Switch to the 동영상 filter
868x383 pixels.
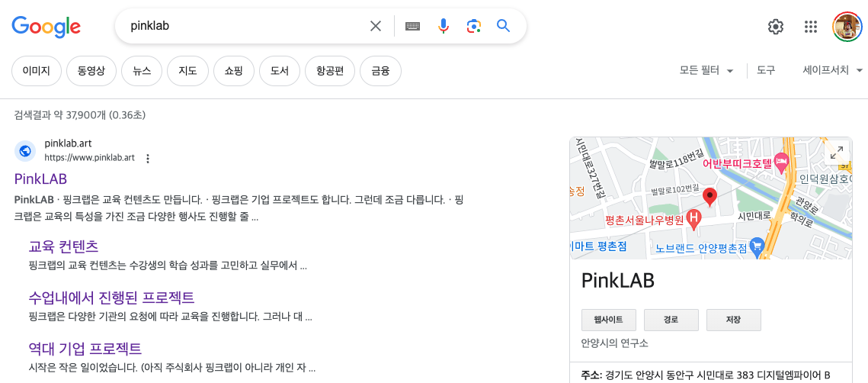(x=91, y=71)
